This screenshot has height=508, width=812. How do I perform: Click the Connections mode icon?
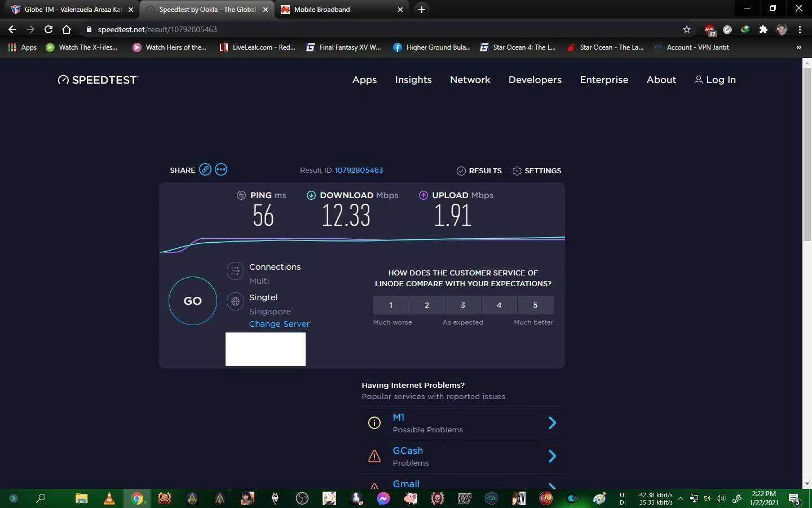[x=235, y=271]
